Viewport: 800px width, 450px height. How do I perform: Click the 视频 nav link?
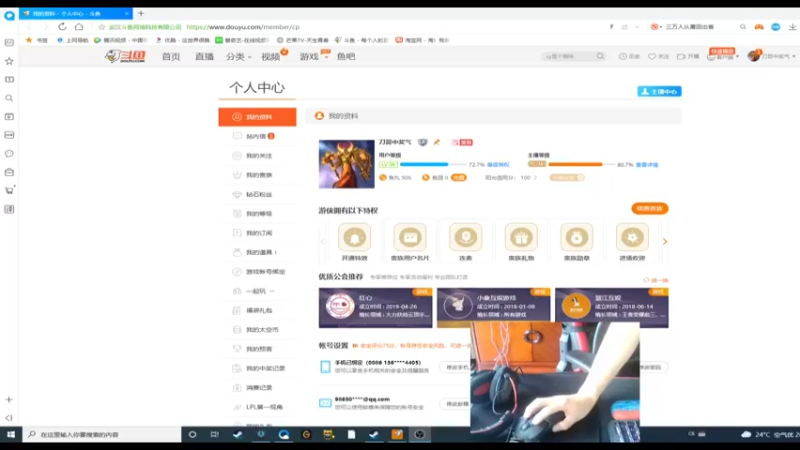point(271,57)
